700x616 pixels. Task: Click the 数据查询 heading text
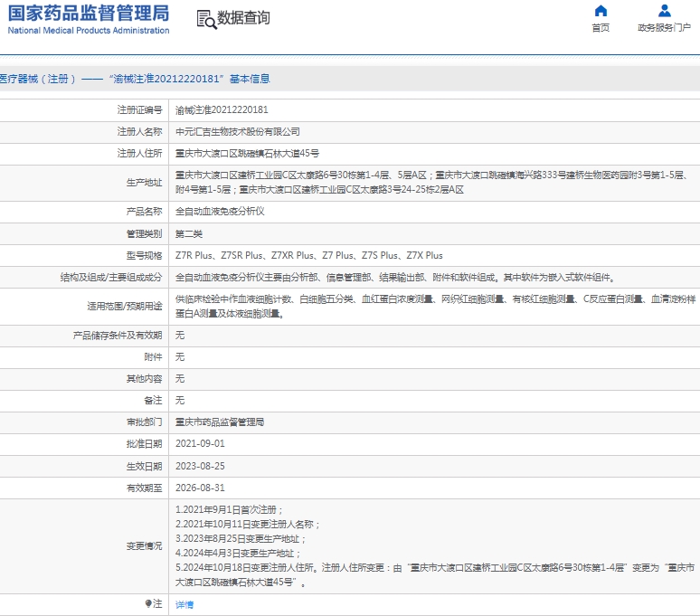pyautogui.click(x=243, y=18)
